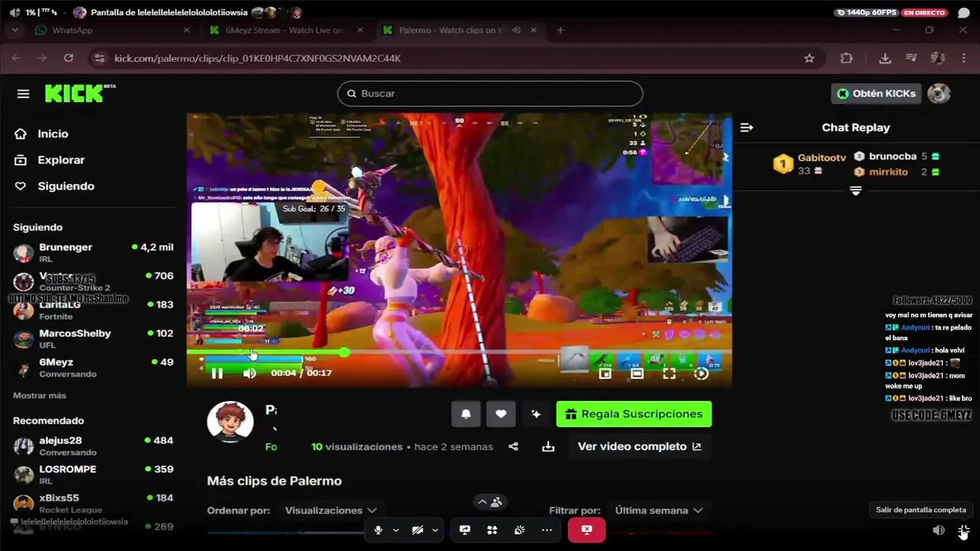Image resolution: width=980 pixels, height=551 pixels.
Task: Open user profile avatar menu
Action: 939,93
